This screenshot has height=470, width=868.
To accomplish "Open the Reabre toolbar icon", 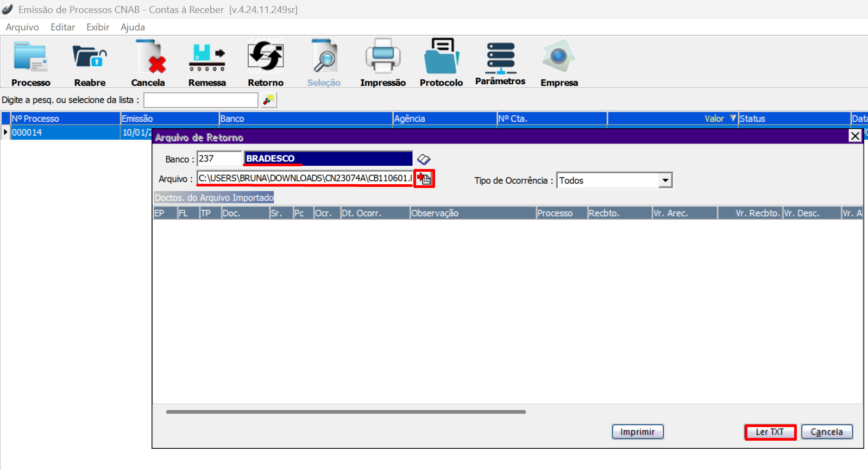I will (90, 58).
